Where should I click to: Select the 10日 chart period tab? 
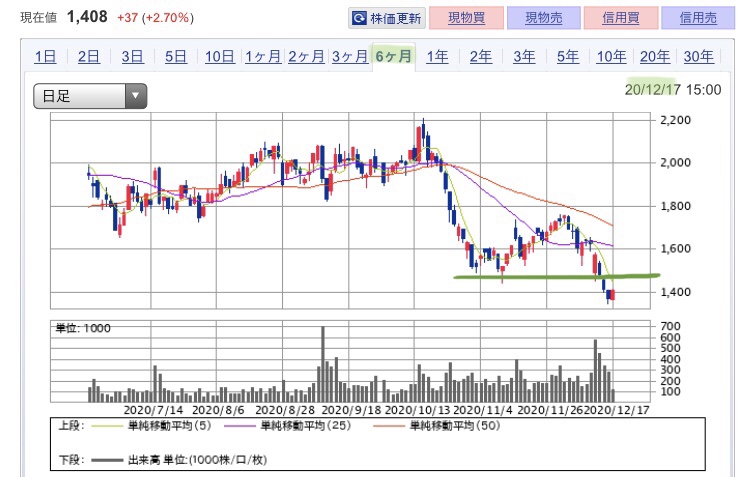(x=220, y=56)
